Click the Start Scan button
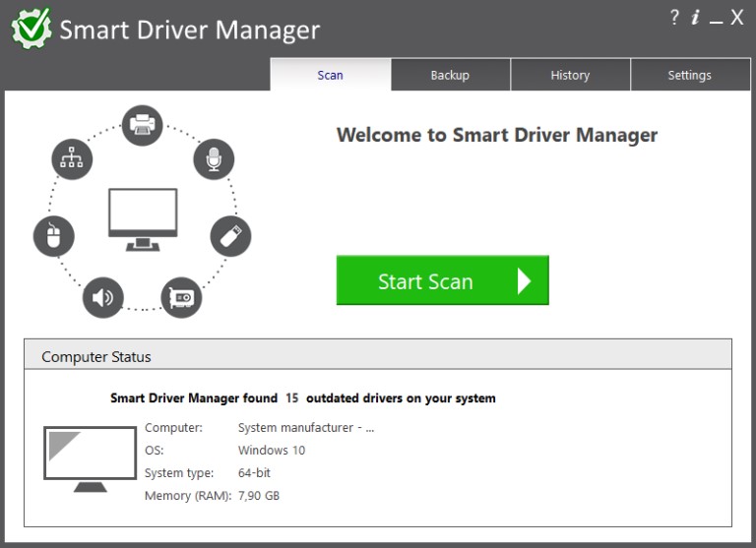Viewport: 756px width, 548px height. [x=443, y=280]
